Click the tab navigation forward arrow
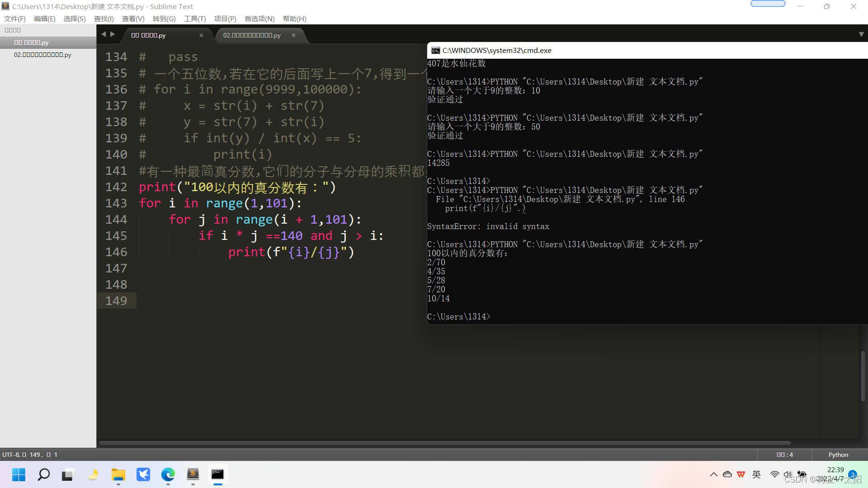868x488 pixels. [x=113, y=34]
